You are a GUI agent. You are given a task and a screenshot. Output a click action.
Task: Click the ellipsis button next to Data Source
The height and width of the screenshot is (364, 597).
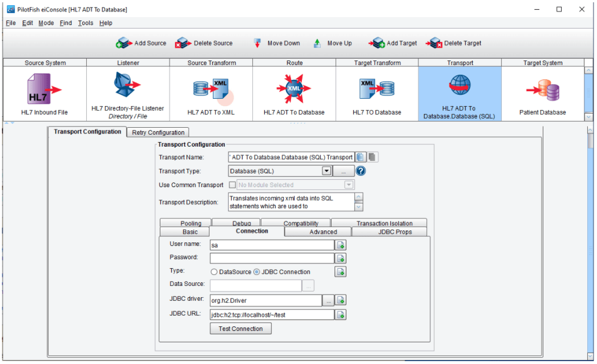click(x=308, y=286)
